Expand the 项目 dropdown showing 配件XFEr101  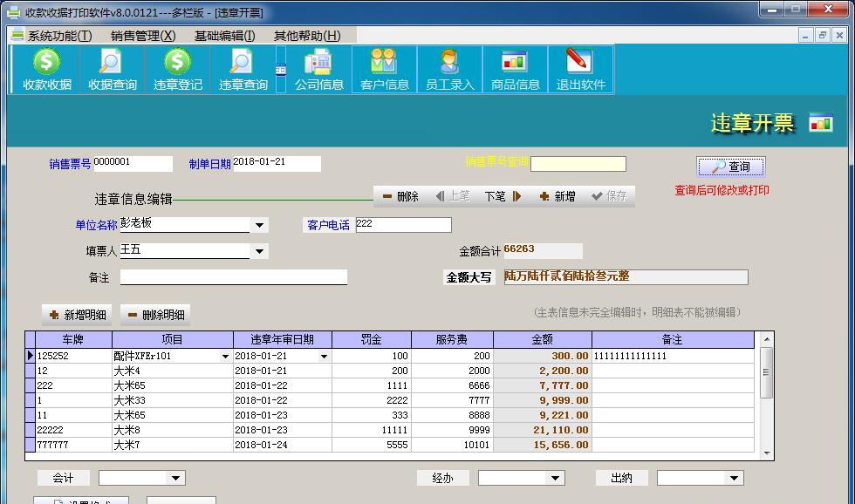(x=225, y=356)
